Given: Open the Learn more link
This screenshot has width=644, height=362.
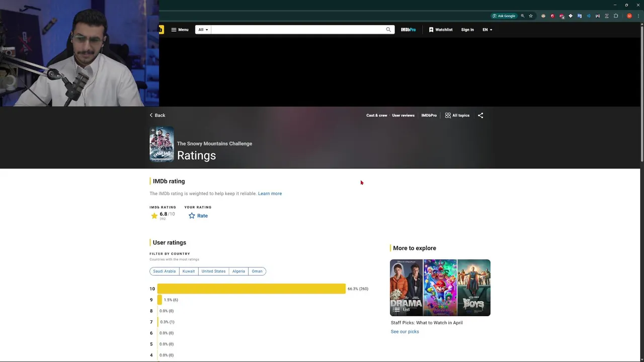Looking at the screenshot, I should 270,194.
